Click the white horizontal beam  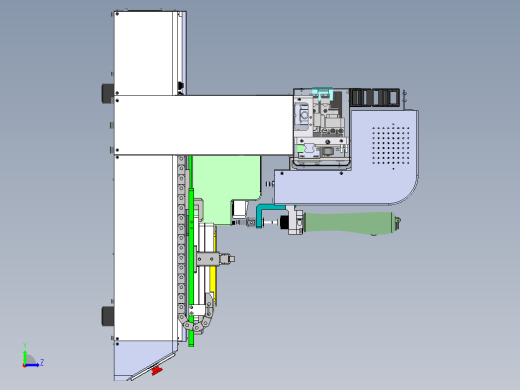[203, 125]
